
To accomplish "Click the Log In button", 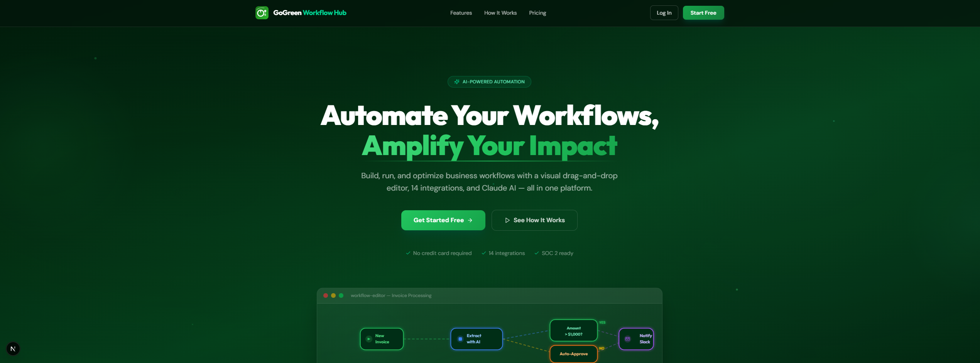I will click(664, 12).
